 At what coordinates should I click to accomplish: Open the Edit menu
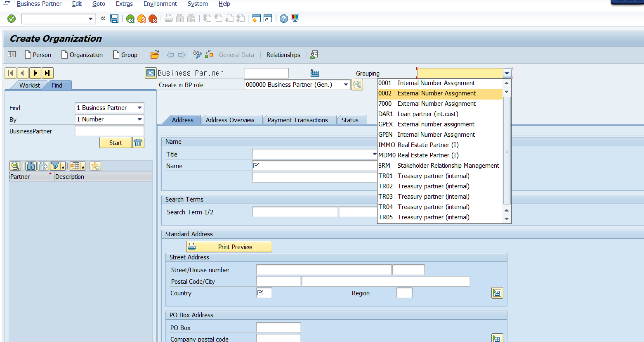point(77,4)
